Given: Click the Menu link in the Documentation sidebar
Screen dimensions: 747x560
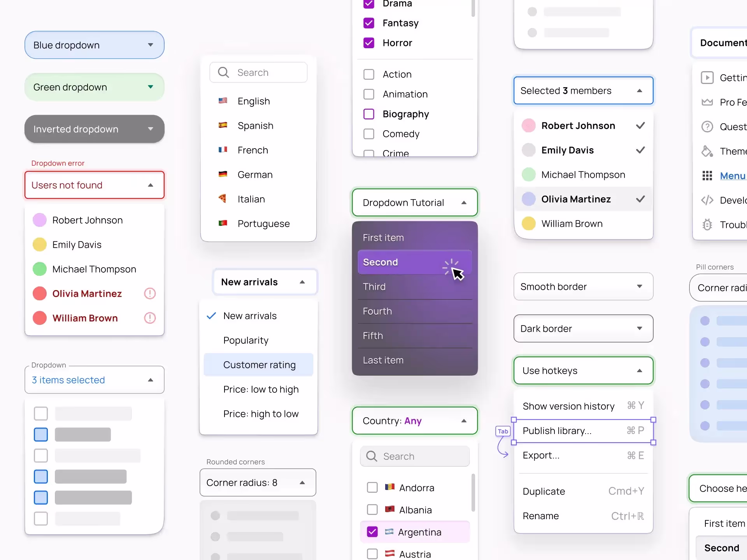Looking at the screenshot, I should coord(733,175).
